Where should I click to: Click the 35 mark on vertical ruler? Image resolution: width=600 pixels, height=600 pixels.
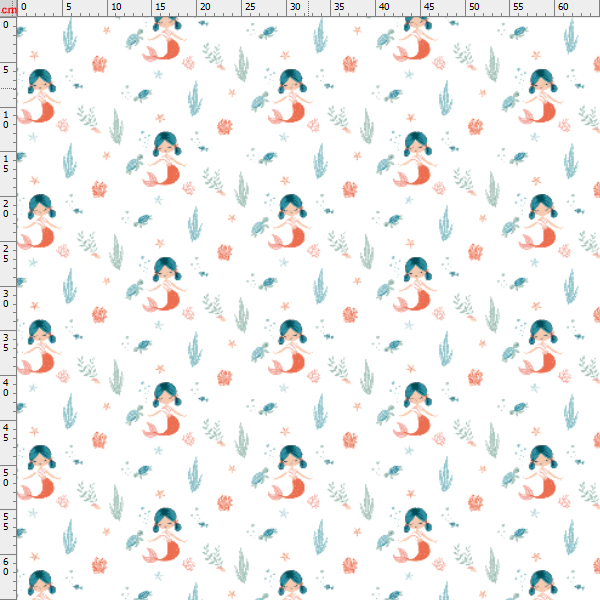6,343
